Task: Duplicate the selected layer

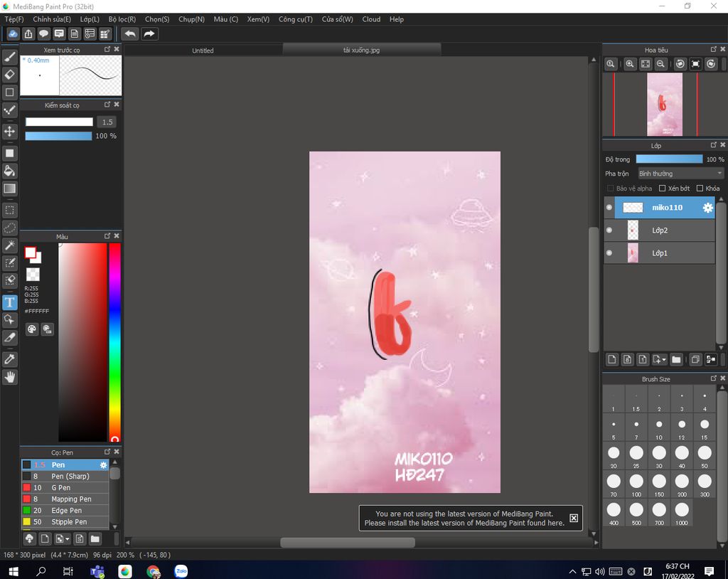Action: point(695,359)
